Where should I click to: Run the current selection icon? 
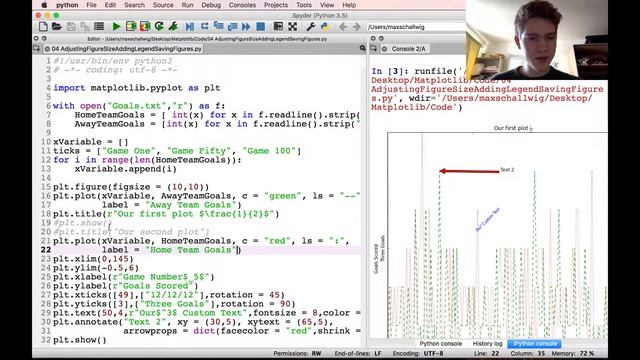(173, 27)
